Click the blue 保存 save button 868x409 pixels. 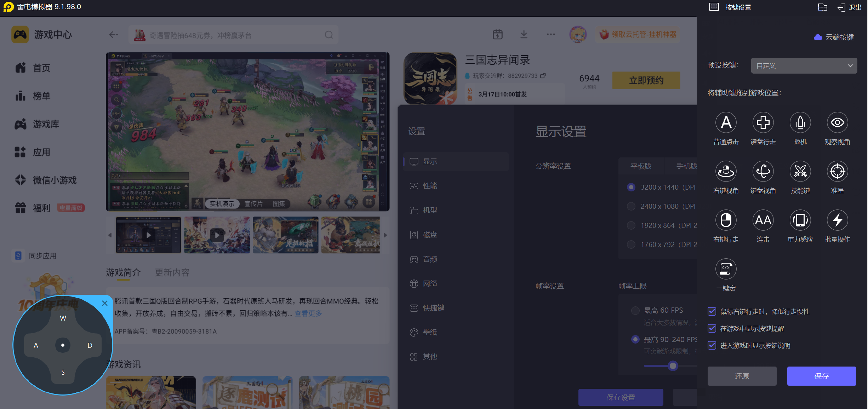(821, 376)
